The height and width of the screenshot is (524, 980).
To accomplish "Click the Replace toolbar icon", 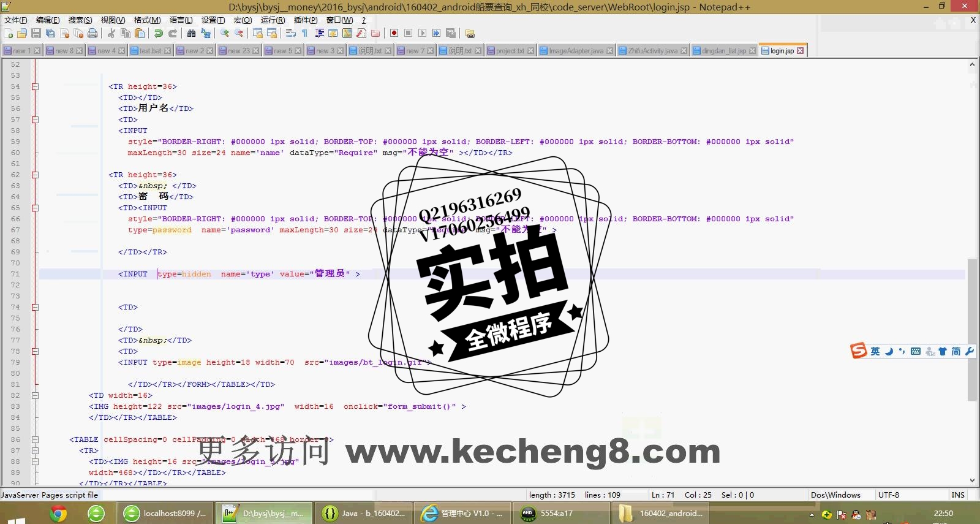I will (x=206, y=33).
